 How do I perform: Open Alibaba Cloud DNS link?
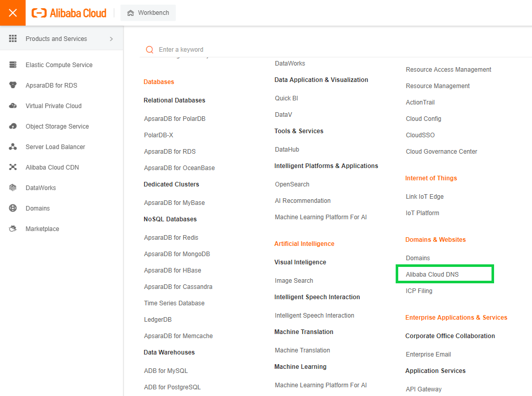[x=432, y=275]
